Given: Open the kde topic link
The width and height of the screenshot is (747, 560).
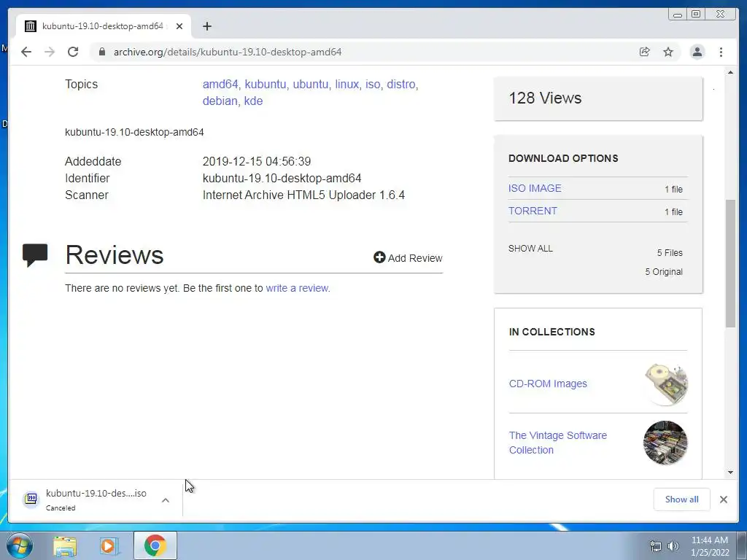Looking at the screenshot, I should tap(253, 101).
